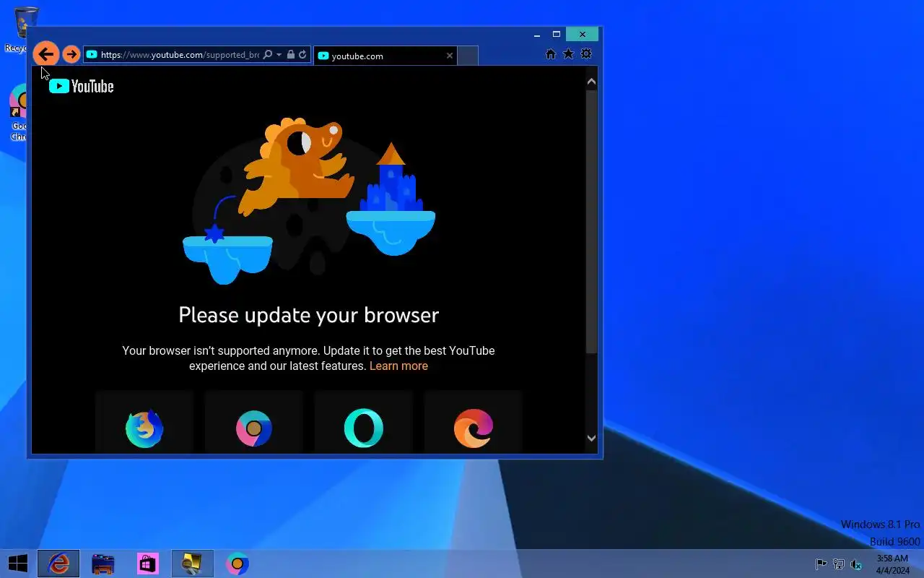The height and width of the screenshot is (578, 924).
Task: Click the yellow app icon in the taskbar
Action: [x=193, y=564]
